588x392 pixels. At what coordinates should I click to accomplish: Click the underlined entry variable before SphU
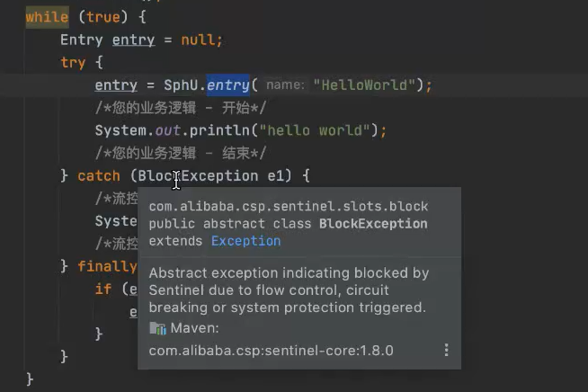[x=116, y=85]
